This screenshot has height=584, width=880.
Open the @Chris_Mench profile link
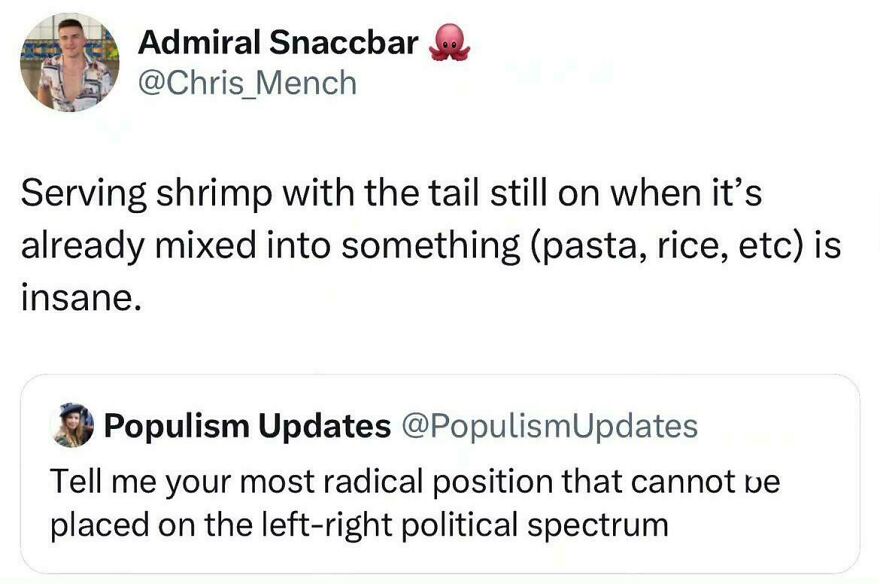[x=248, y=83]
